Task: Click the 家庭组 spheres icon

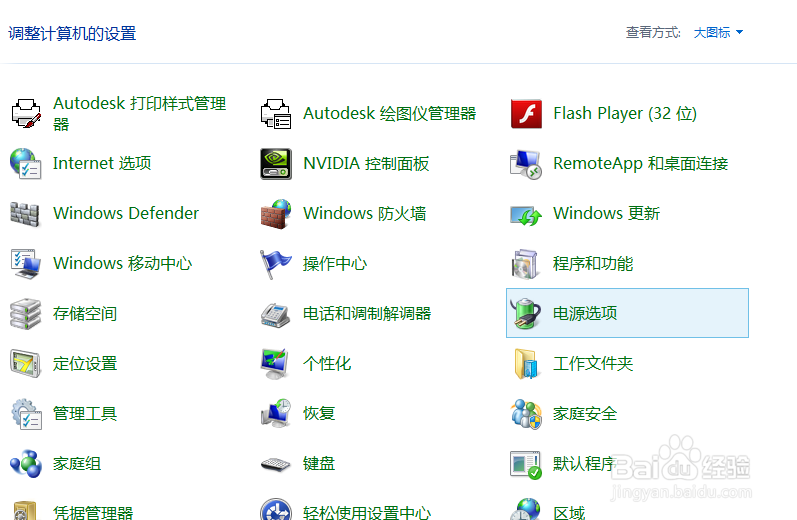Action: [26, 464]
